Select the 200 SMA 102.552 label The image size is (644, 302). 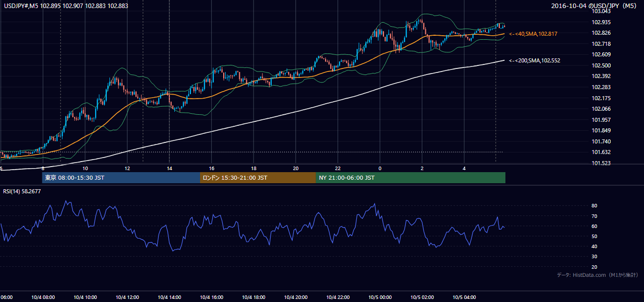pos(534,60)
